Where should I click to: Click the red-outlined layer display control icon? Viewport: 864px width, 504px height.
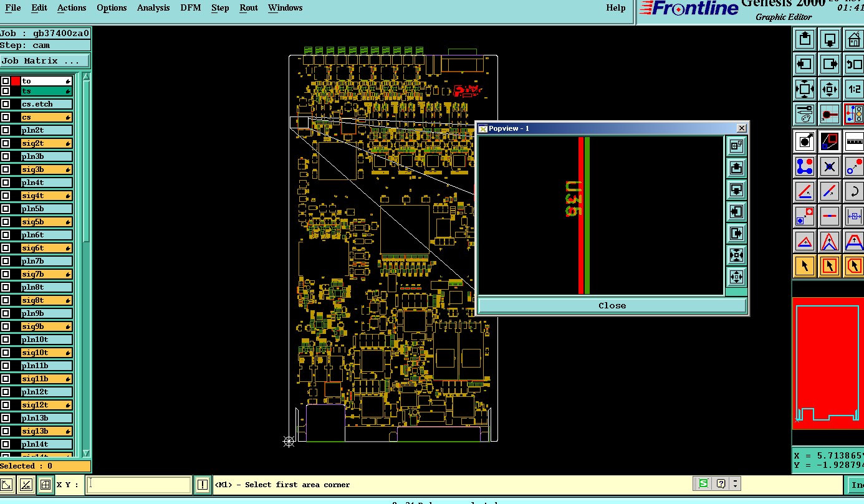pyautogui.click(x=854, y=114)
